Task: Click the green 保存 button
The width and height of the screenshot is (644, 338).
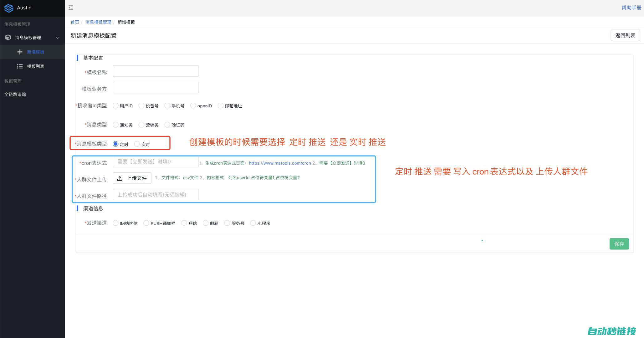Action: [619, 244]
